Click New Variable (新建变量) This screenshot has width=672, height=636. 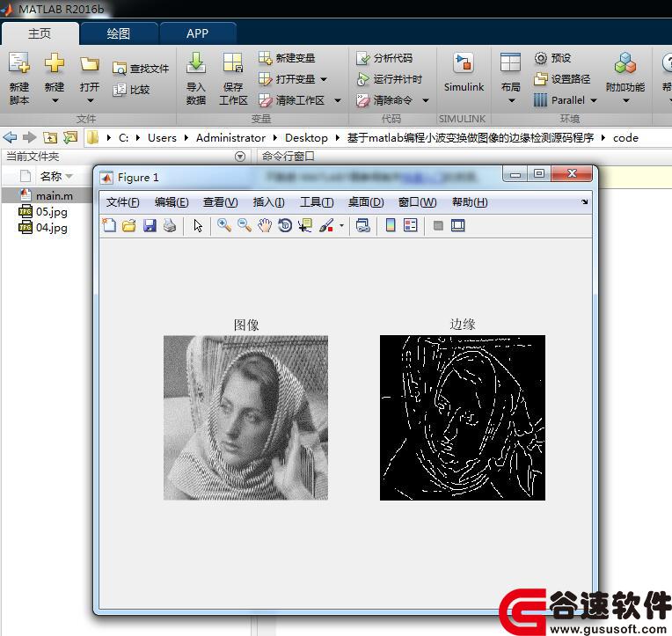(x=287, y=58)
